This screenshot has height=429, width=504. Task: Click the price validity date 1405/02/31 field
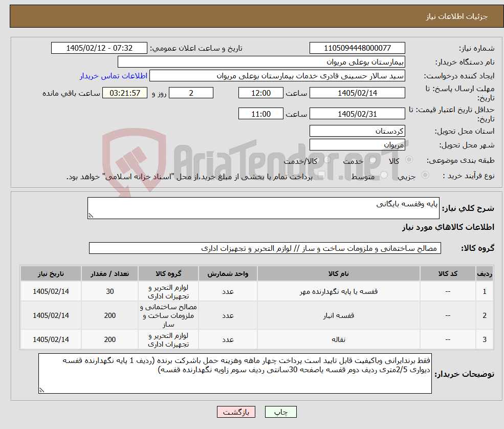pos(357,114)
